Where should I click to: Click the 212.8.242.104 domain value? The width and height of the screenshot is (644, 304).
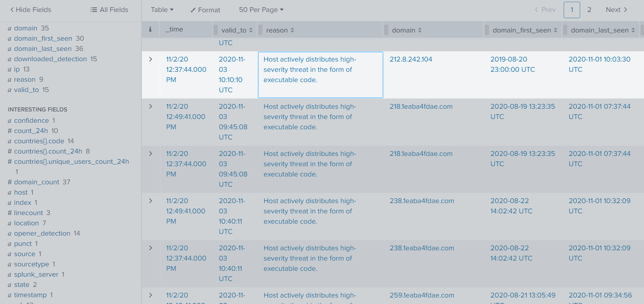(x=411, y=59)
